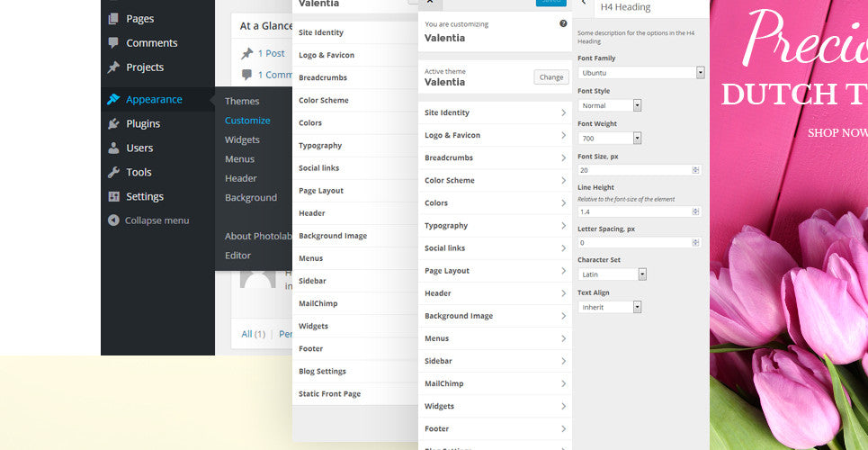Click the Comments speech bubble icon
Viewport: 868px width, 450px height.
point(113,42)
